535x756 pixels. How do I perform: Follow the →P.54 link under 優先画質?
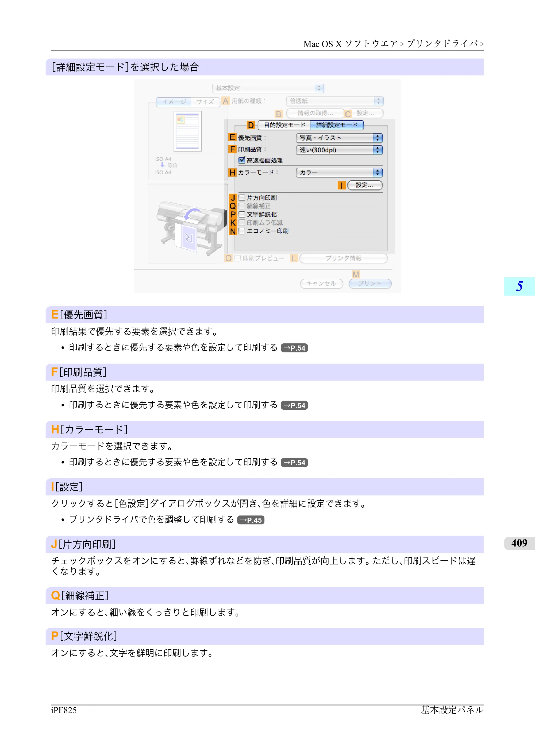tap(294, 348)
